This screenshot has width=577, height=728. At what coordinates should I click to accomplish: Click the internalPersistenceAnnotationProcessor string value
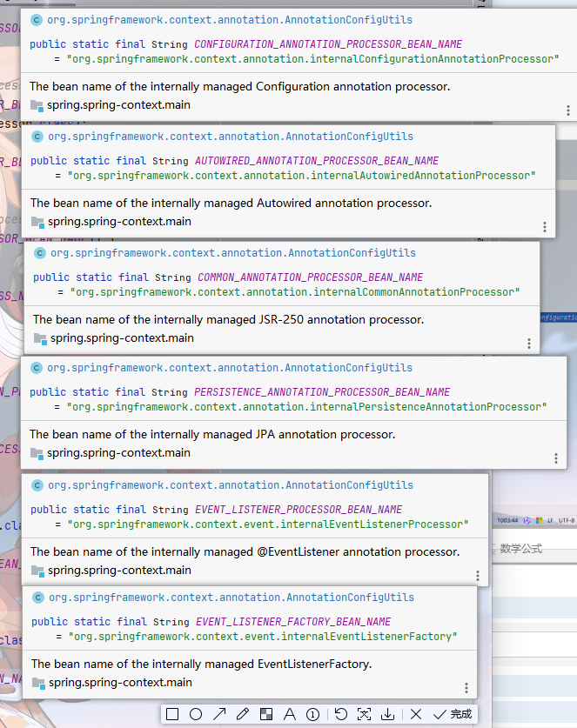(306, 407)
